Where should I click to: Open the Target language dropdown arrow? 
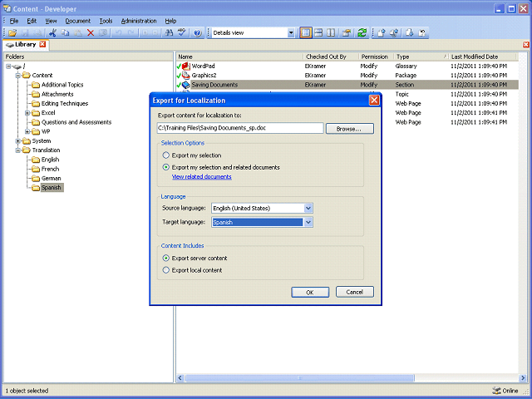click(308, 222)
